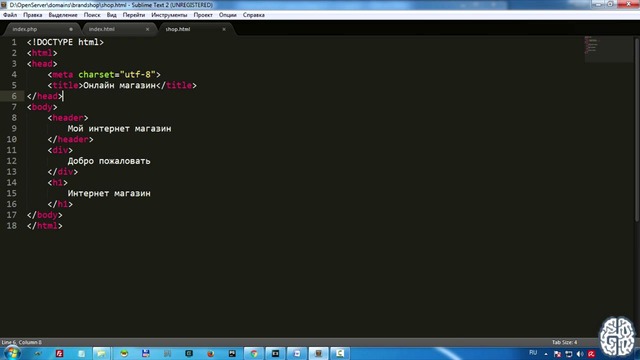Open the Вид menu

tap(111, 15)
